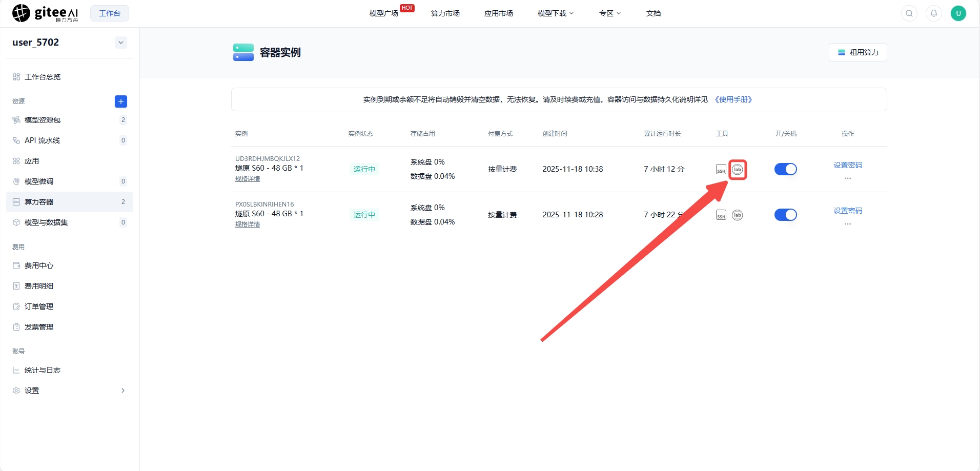This screenshot has width=980, height=471.
Task: Click the 模型微调 sidebar icon
Action: pos(16,181)
